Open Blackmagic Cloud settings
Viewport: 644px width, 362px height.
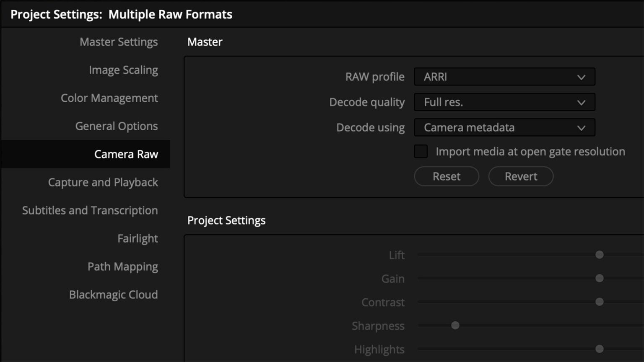pos(113,295)
